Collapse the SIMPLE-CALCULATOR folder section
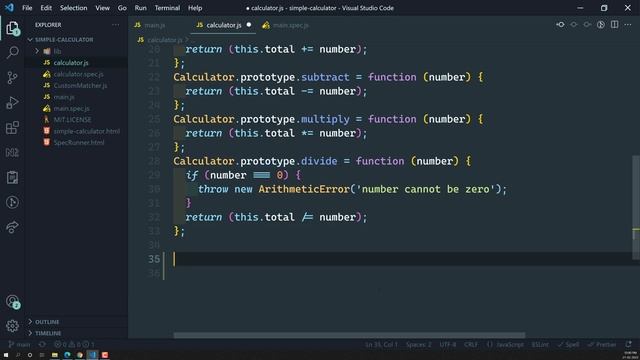The image size is (640, 360). click(x=64, y=40)
